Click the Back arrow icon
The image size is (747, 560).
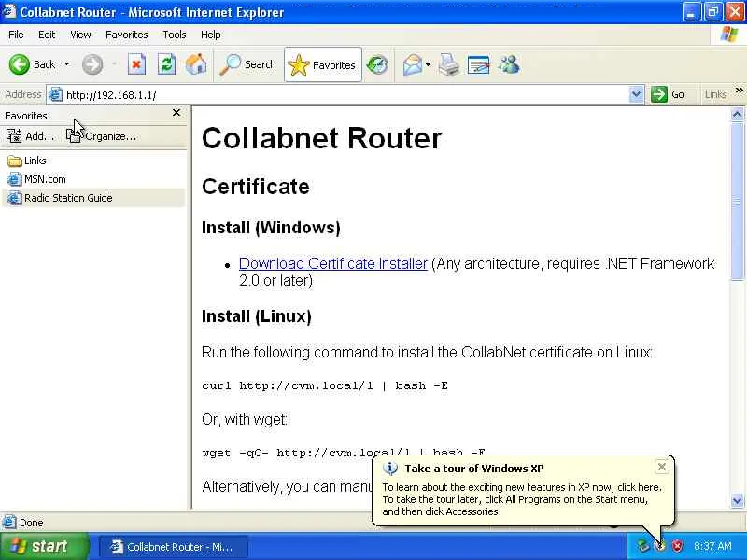19,64
